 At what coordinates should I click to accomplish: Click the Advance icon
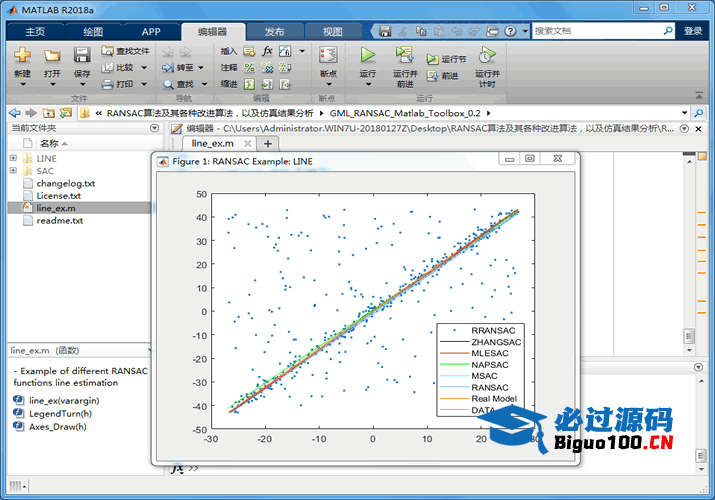(432, 76)
